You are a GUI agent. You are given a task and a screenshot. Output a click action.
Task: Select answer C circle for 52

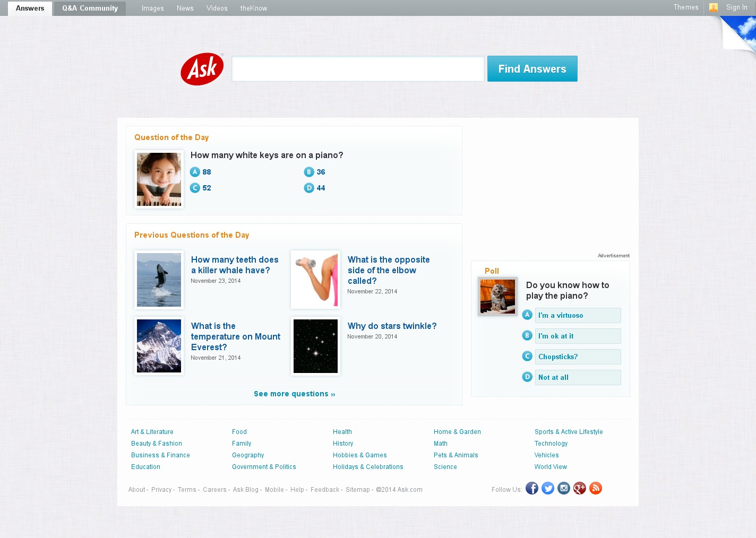pyautogui.click(x=195, y=188)
